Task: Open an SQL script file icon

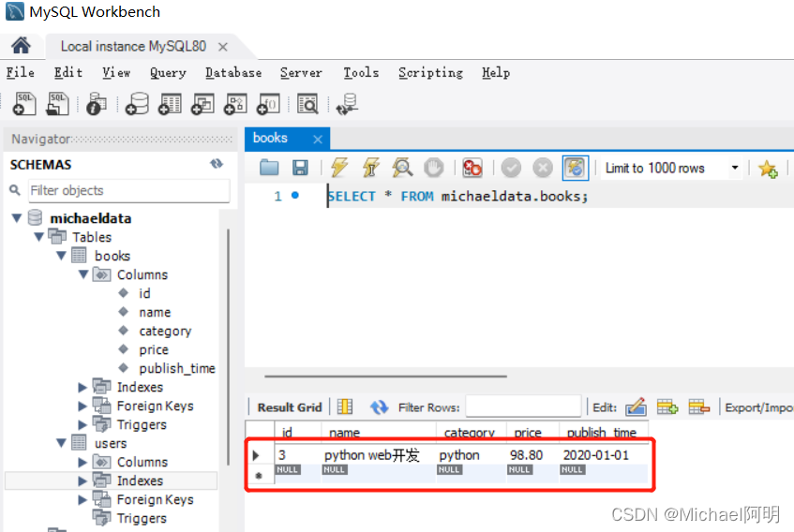Action: tap(57, 104)
